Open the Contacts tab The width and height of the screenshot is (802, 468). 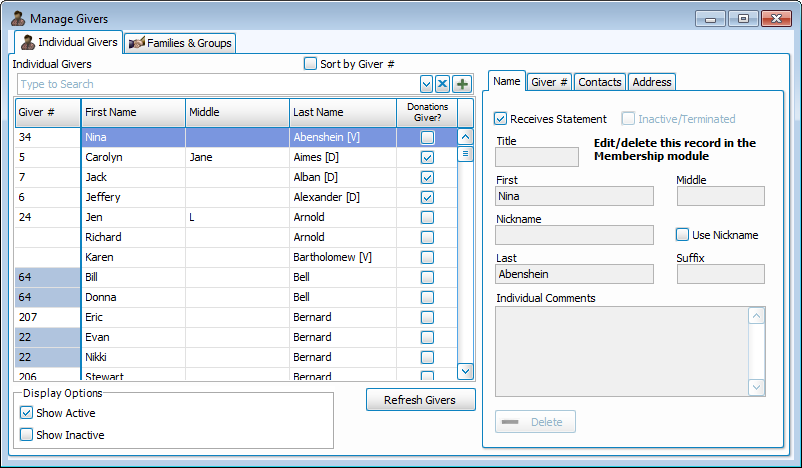600,82
